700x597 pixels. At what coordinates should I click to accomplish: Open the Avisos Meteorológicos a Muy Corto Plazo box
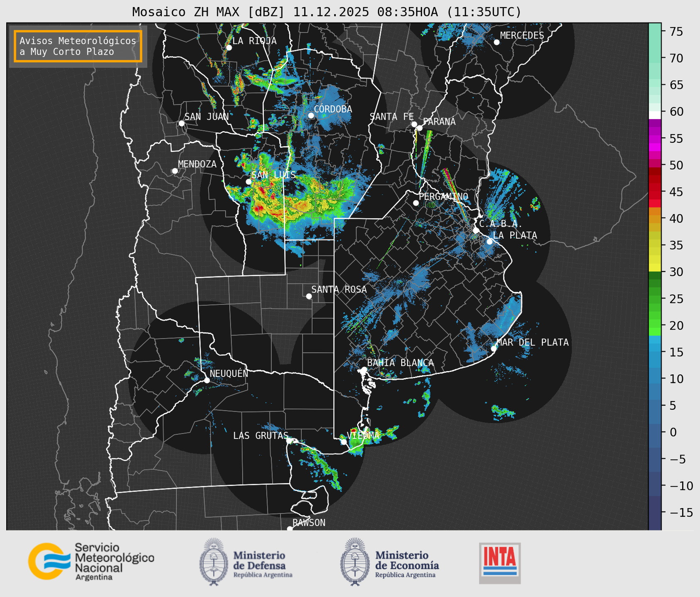coord(78,46)
